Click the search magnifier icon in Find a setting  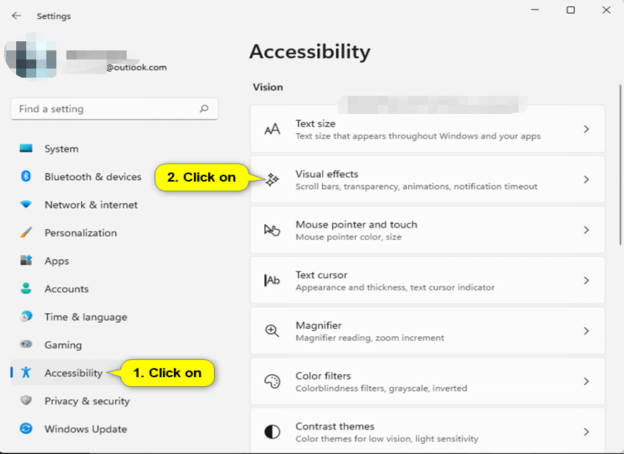click(x=204, y=109)
